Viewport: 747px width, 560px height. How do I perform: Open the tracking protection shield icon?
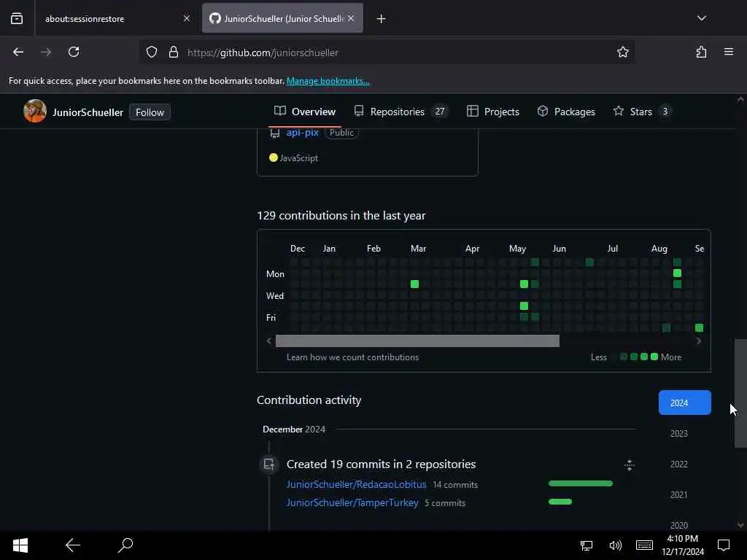[x=152, y=52]
